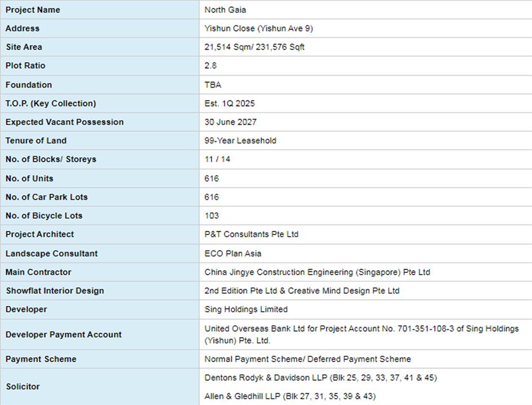Click the 'Showflat Interior Design' label cell

point(55,291)
